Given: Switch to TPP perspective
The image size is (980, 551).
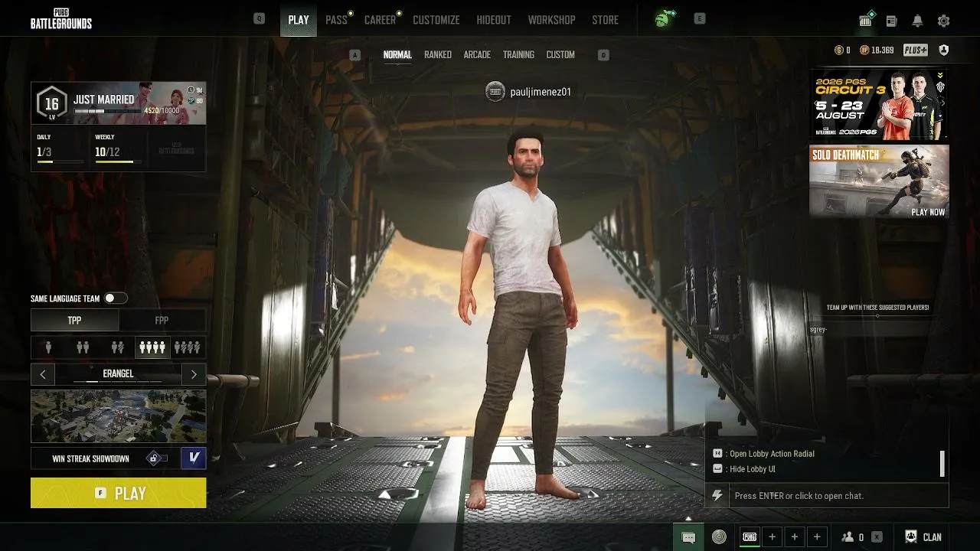Looking at the screenshot, I should coord(75,321).
